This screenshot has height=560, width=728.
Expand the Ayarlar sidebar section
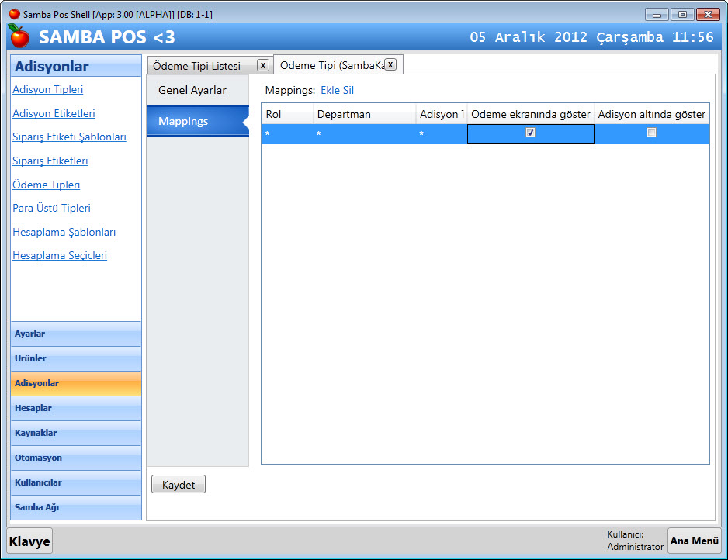pos(76,334)
